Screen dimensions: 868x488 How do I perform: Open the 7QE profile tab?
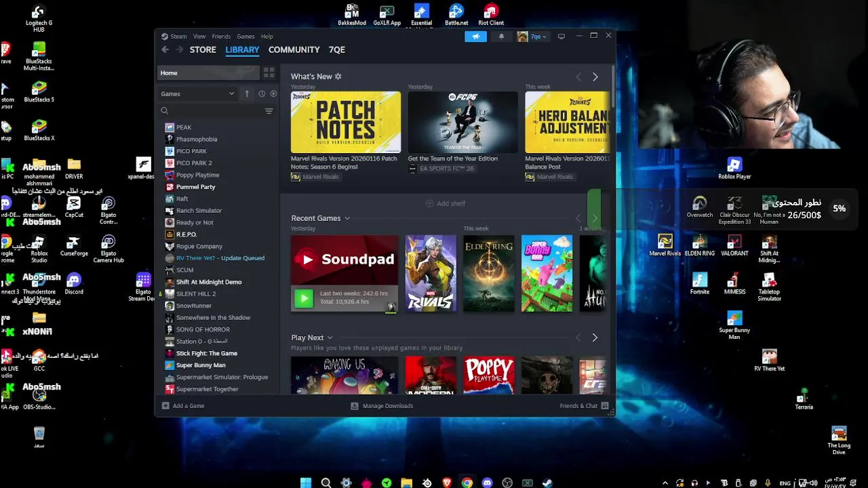click(337, 49)
